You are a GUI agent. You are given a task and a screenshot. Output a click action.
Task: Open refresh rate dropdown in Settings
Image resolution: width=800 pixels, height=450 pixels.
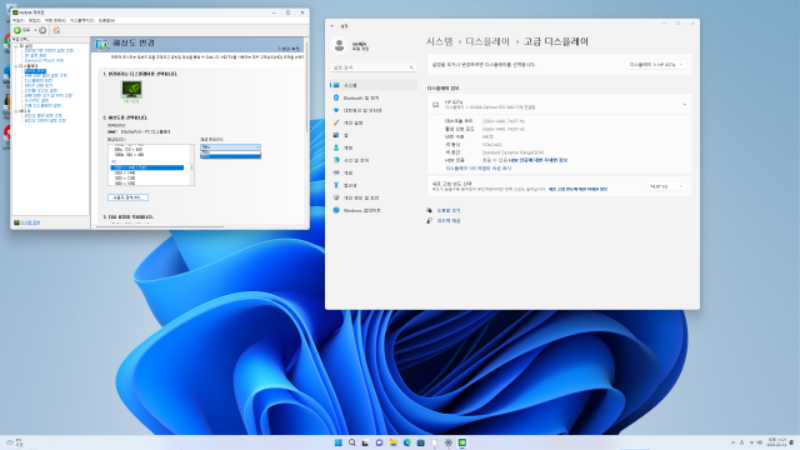(x=666, y=187)
